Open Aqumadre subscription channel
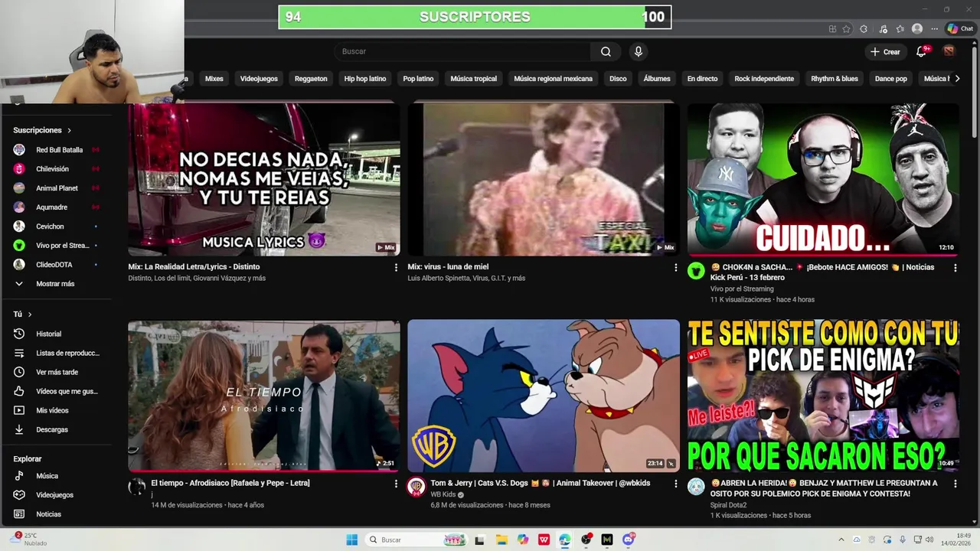This screenshot has width=980, height=551. point(56,207)
